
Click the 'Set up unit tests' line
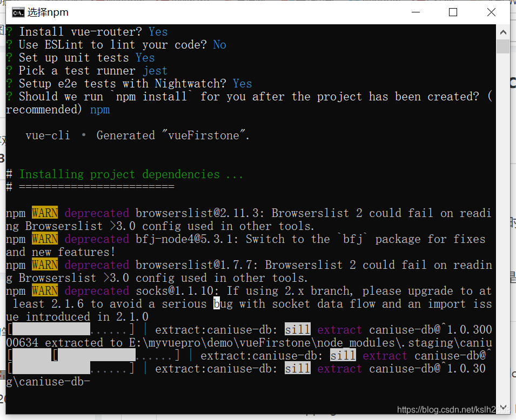tap(81, 58)
